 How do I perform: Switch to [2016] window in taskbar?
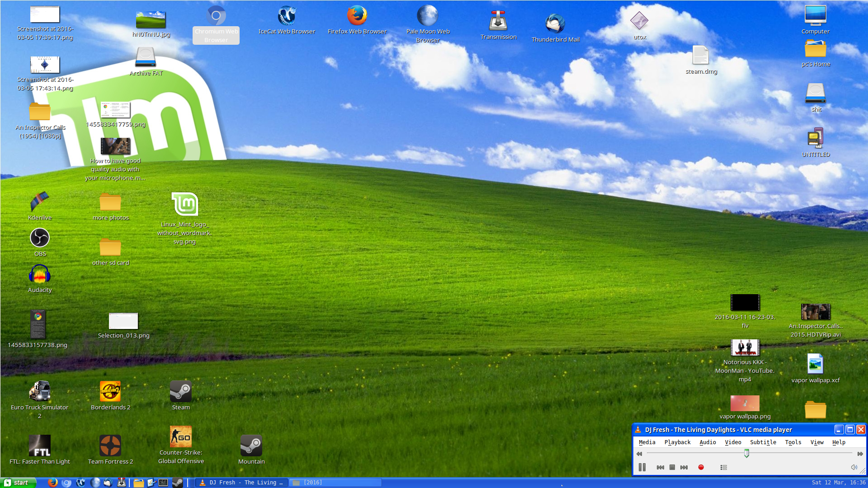[335, 483]
